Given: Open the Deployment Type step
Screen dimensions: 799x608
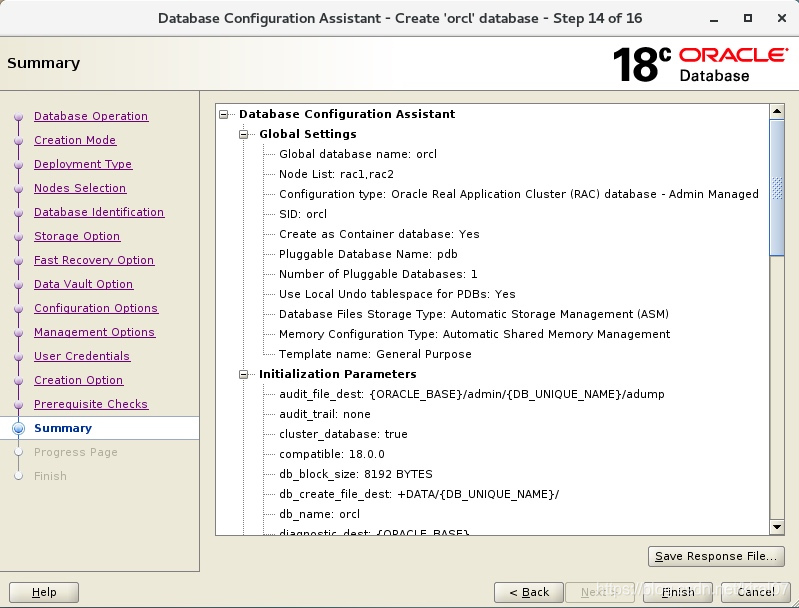Looking at the screenshot, I should pyautogui.click(x=83, y=164).
